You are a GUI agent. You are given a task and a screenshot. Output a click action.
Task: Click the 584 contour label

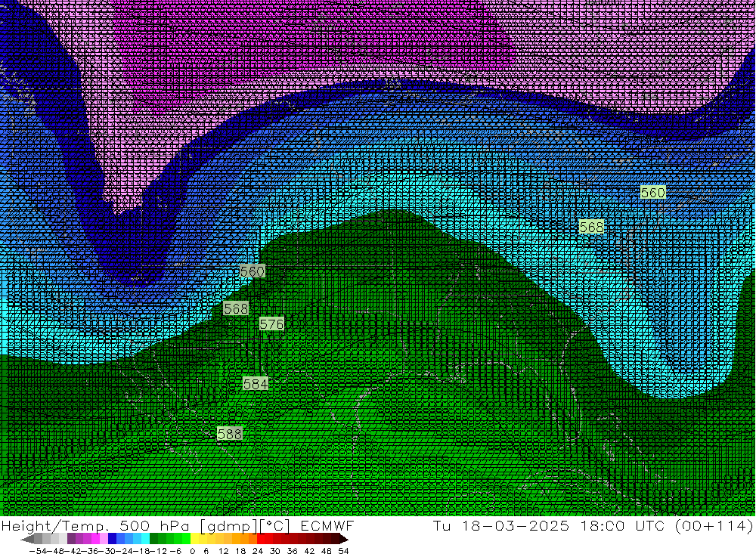pyautogui.click(x=255, y=384)
